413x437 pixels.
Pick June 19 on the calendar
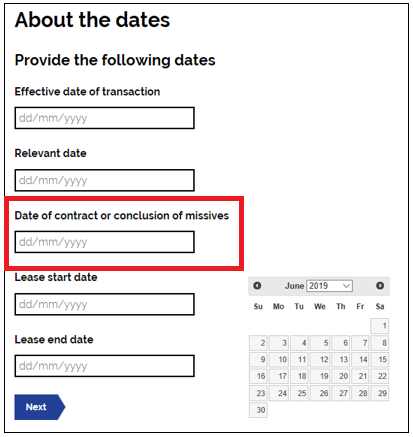coord(320,376)
